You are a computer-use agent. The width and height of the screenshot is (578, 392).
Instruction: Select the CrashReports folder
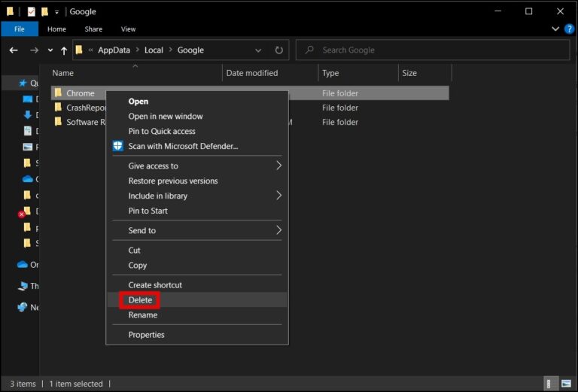81,108
